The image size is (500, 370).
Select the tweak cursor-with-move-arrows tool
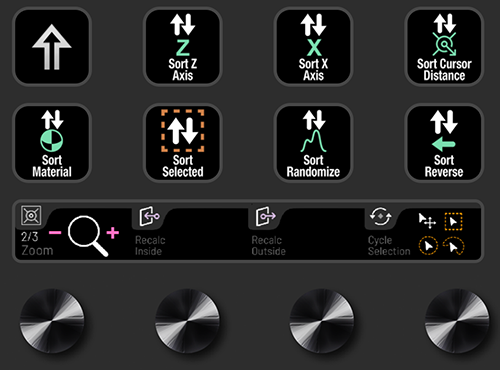(x=427, y=221)
